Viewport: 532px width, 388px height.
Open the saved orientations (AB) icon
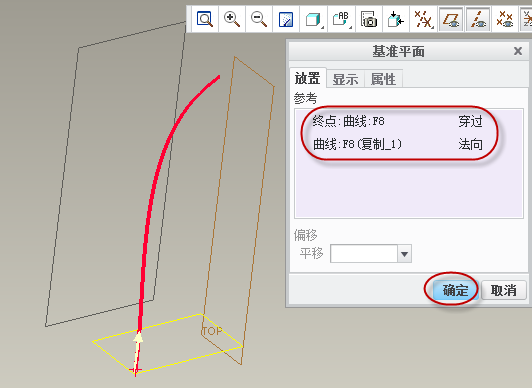point(341,19)
